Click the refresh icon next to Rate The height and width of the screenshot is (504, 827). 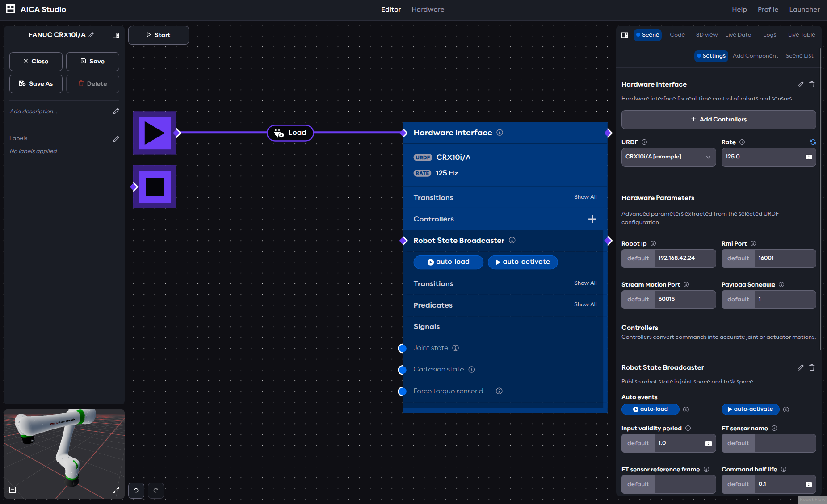(x=813, y=142)
